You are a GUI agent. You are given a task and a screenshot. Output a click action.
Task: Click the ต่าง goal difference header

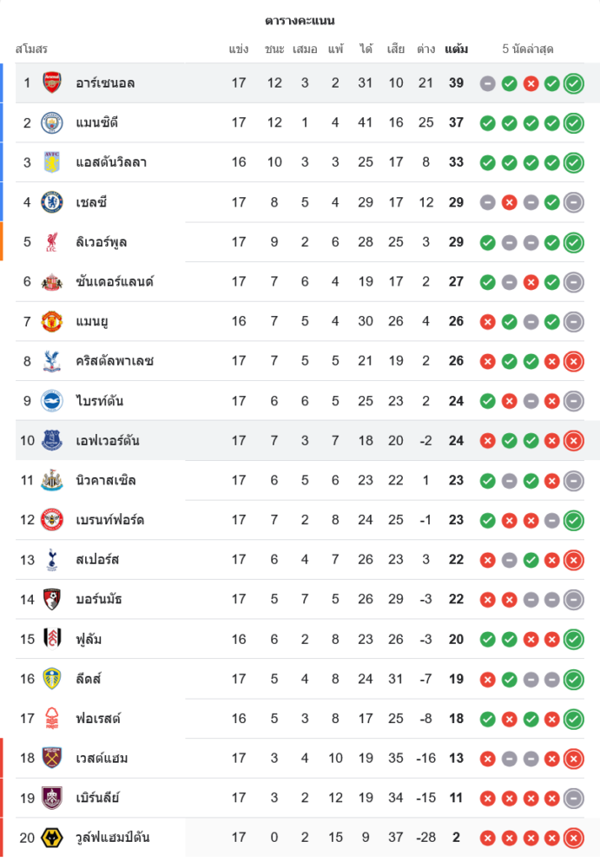click(425, 49)
